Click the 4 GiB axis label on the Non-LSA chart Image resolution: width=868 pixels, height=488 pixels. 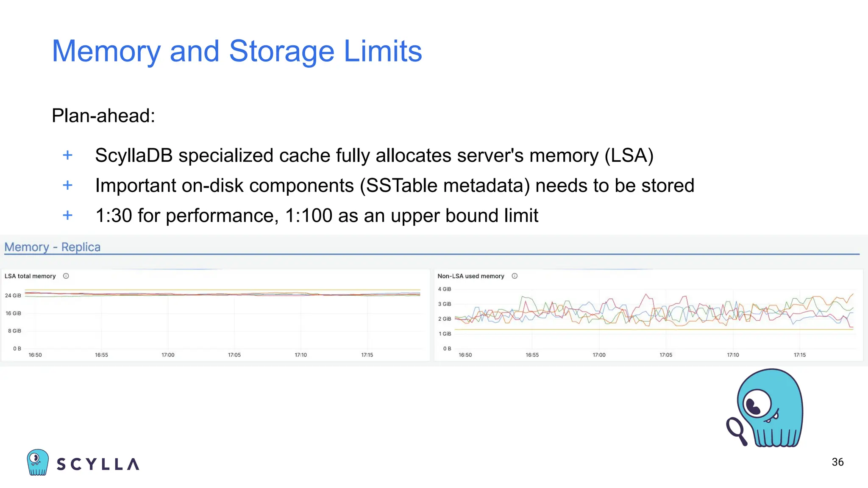[x=445, y=289]
